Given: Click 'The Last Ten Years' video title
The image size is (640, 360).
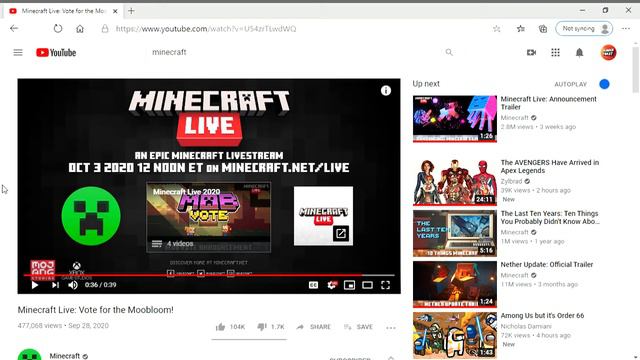Looking at the screenshot, I should click(550, 218).
